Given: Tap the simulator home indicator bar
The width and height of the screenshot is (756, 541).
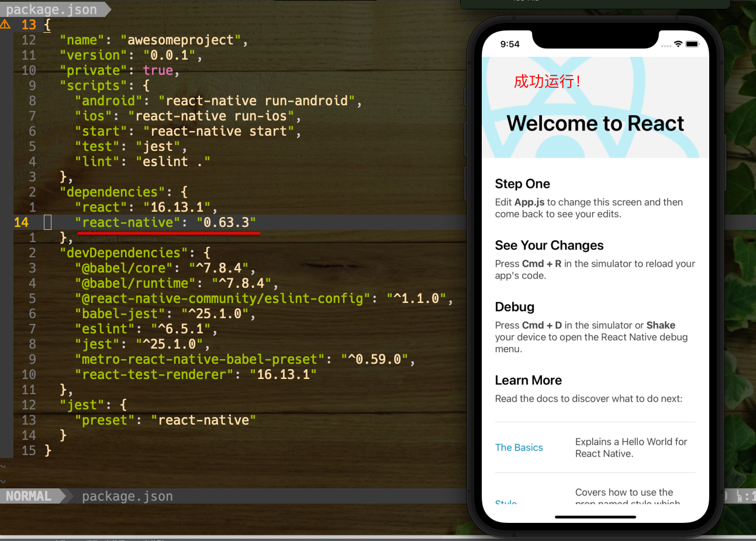Looking at the screenshot, I should 595,517.
